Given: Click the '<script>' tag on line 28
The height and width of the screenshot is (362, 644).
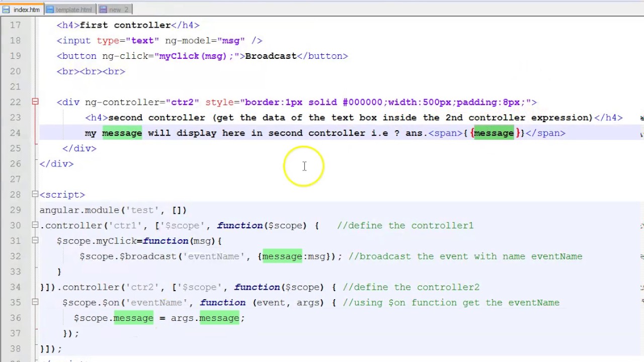Looking at the screenshot, I should [62, 195].
